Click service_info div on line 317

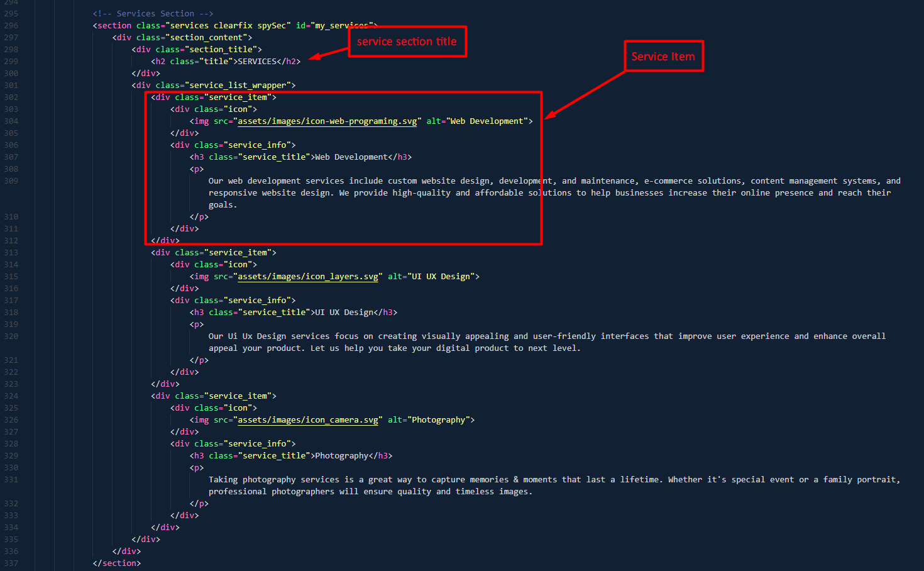pyautogui.click(x=233, y=300)
